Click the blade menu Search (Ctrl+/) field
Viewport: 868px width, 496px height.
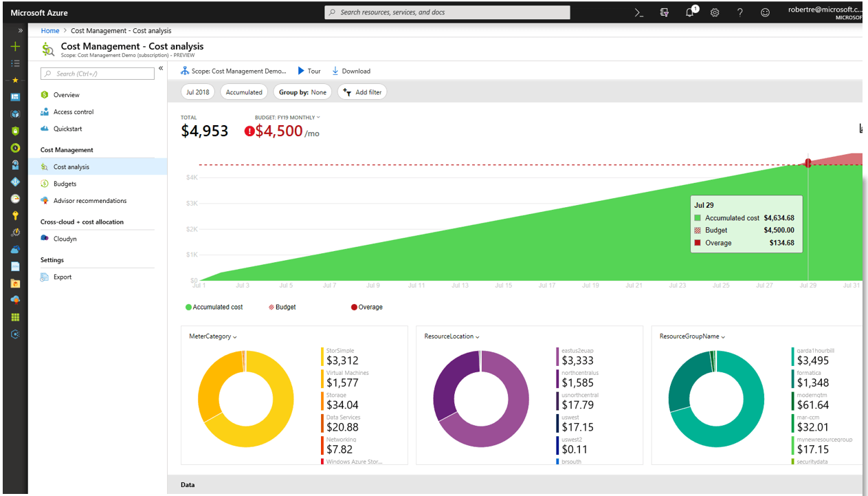[x=98, y=74]
